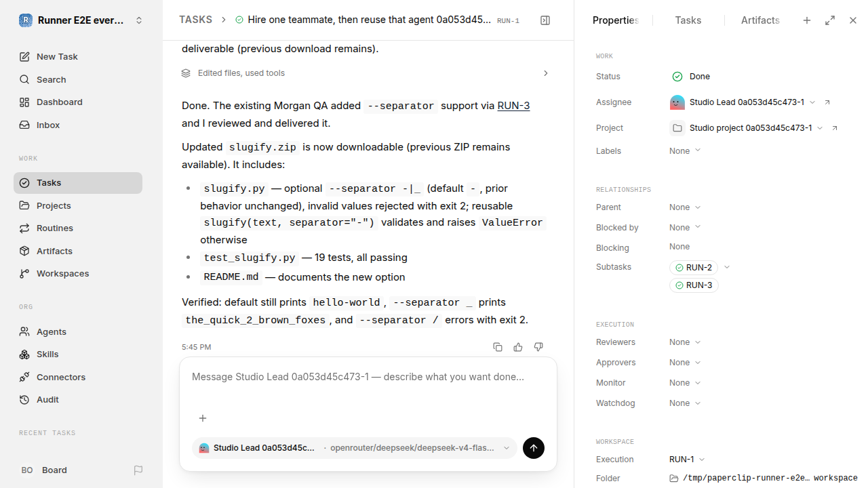Open the Reviewers dropdown
Image resolution: width=868 pixels, height=488 pixels.
tap(685, 342)
